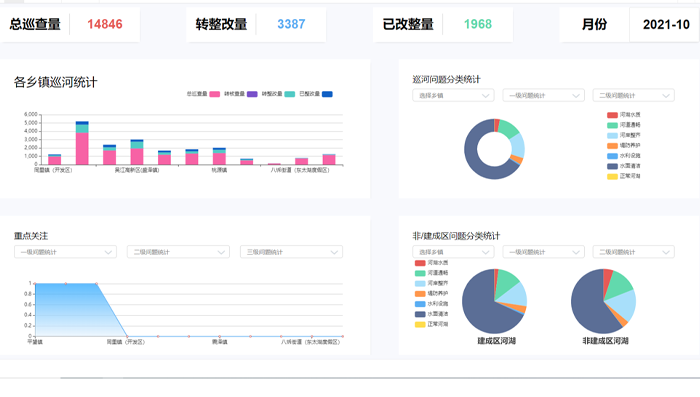Click the green segment of donut chart
700x397 pixels.
click(508, 129)
